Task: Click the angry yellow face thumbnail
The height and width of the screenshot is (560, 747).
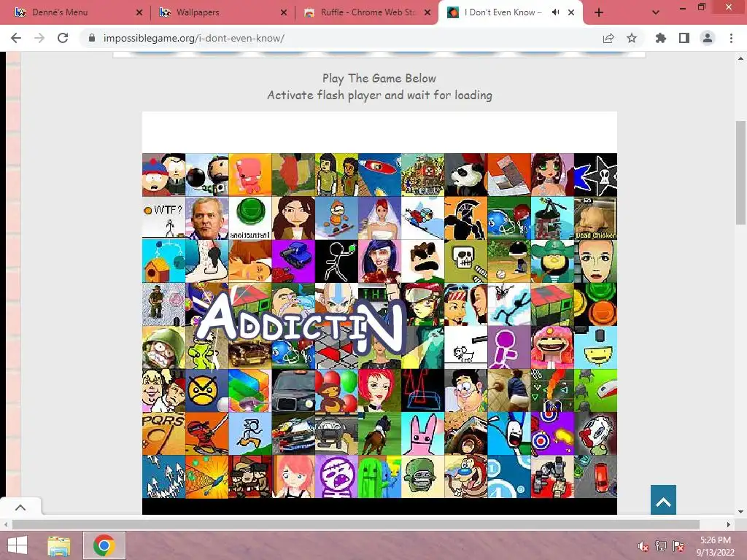Action: tap(206, 391)
